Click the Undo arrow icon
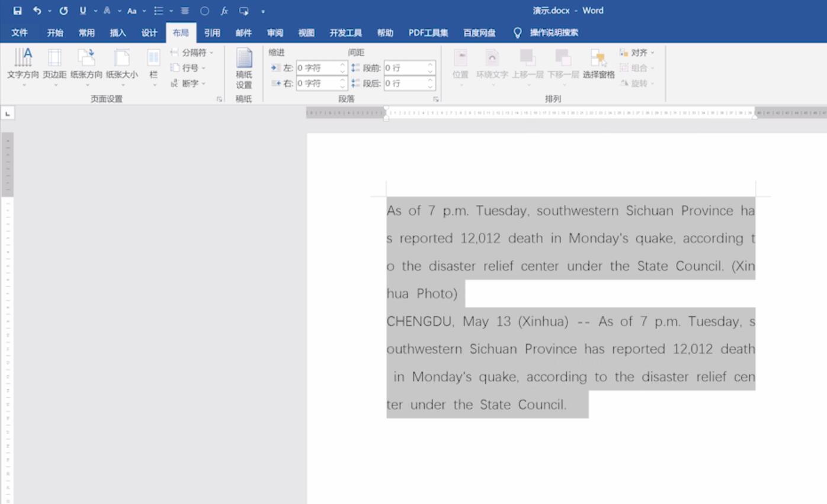Image resolution: width=827 pixels, height=504 pixels. coord(37,11)
